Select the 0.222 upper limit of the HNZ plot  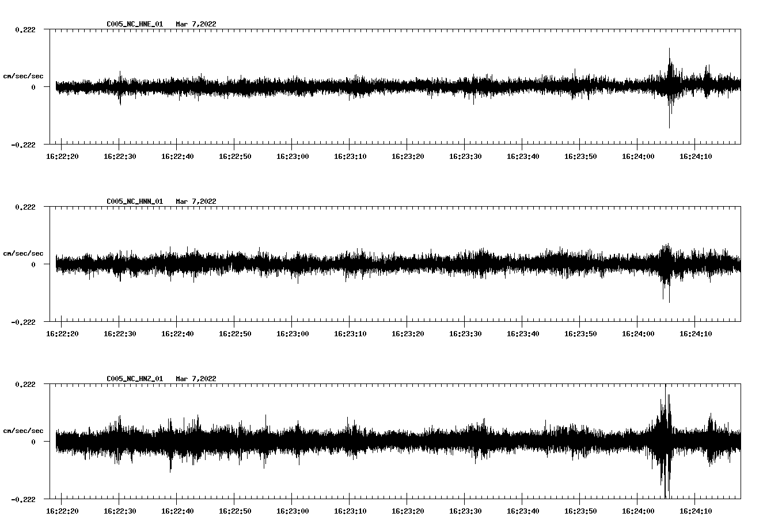25,384
